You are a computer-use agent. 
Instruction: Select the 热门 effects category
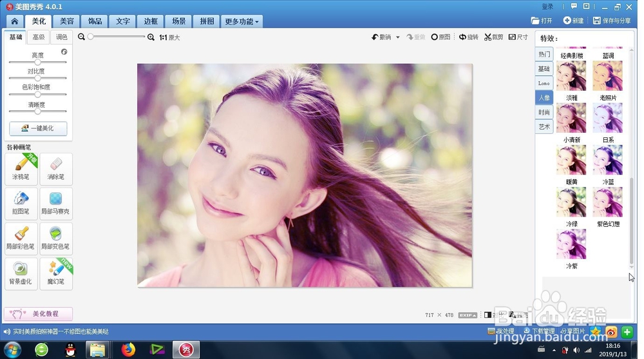(x=544, y=54)
